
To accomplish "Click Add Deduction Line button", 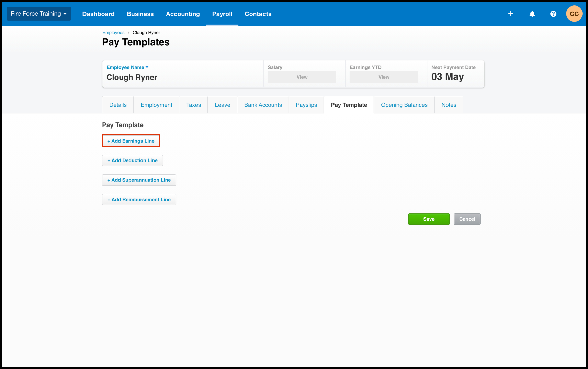I will pyautogui.click(x=132, y=160).
